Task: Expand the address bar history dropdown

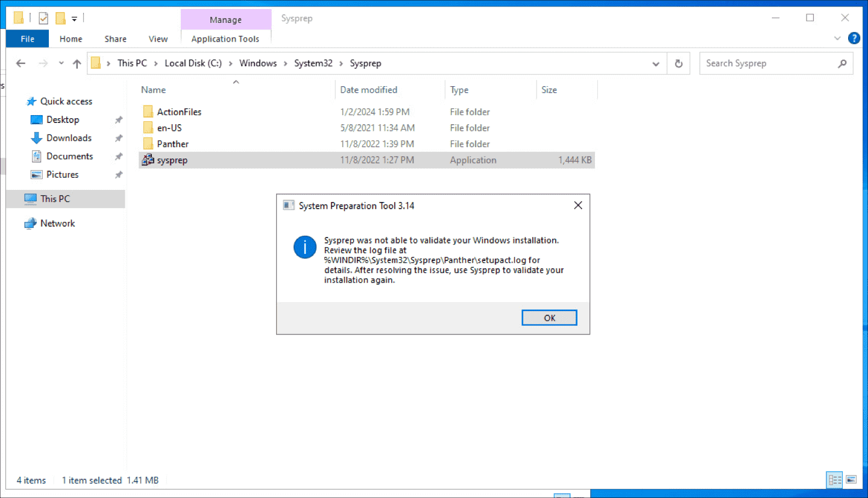Action: pos(656,63)
